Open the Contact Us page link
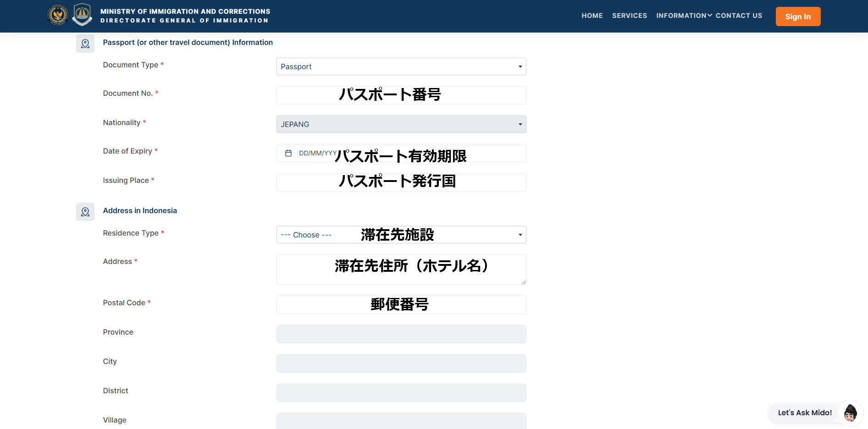The height and width of the screenshot is (429, 868). 739,16
